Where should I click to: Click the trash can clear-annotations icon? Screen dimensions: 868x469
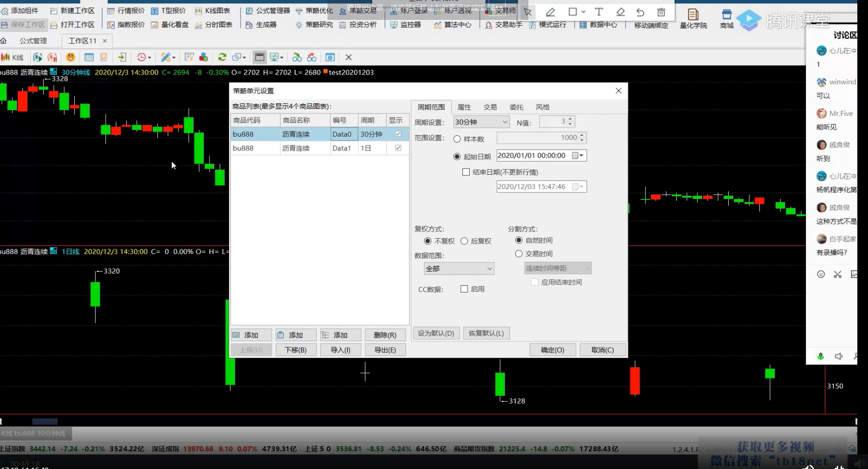click(661, 12)
